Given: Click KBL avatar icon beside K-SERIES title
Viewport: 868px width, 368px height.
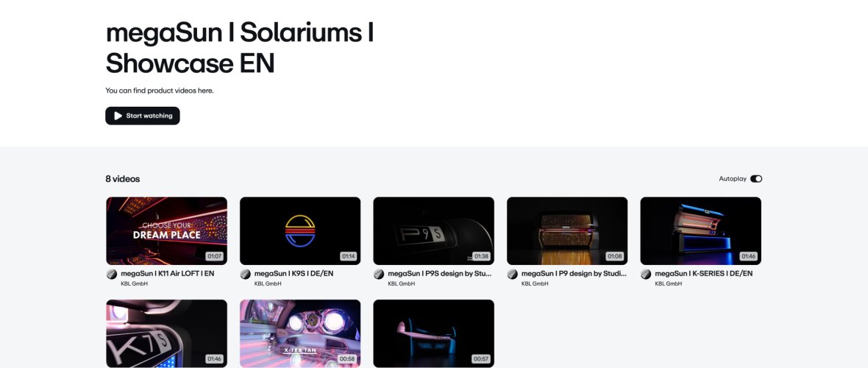Looking at the screenshot, I should point(646,275).
